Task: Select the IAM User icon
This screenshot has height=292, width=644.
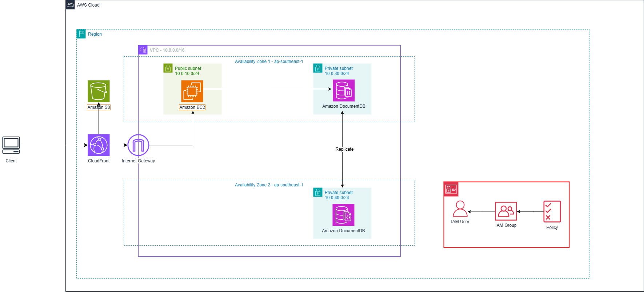Action: [460, 209]
